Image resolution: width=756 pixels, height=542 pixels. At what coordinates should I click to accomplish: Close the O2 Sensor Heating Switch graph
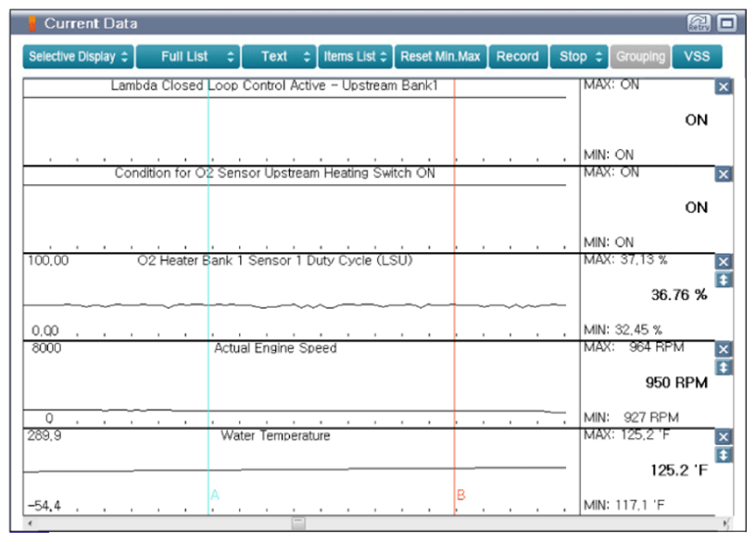click(x=724, y=174)
